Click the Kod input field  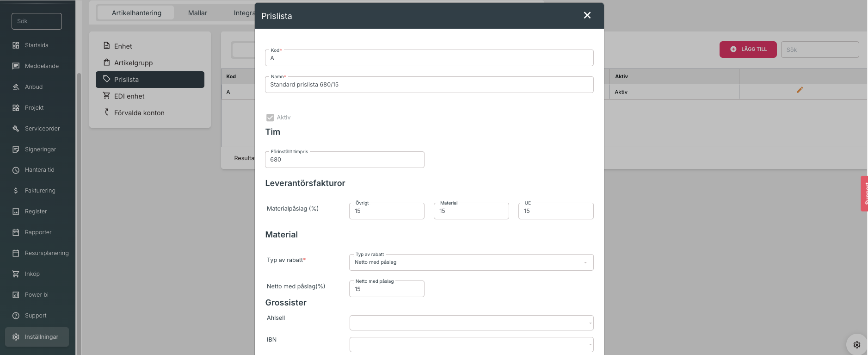pyautogui.click(x=429, y=58)
